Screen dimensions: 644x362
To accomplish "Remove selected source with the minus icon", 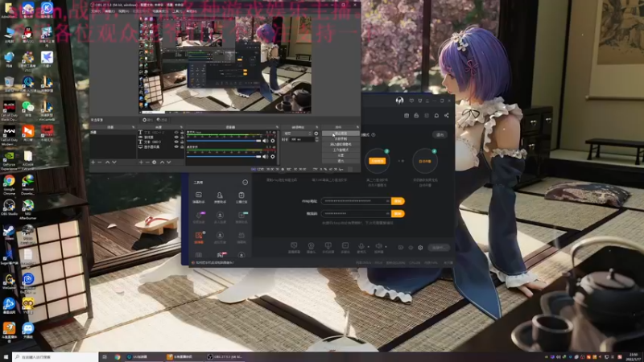I will 147,162.
